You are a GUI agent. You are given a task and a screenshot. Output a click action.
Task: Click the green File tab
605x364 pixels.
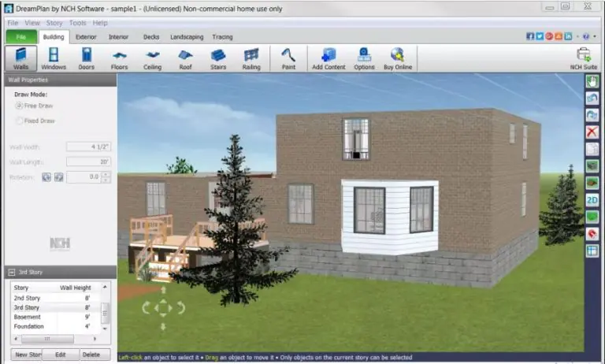(21, 37)
